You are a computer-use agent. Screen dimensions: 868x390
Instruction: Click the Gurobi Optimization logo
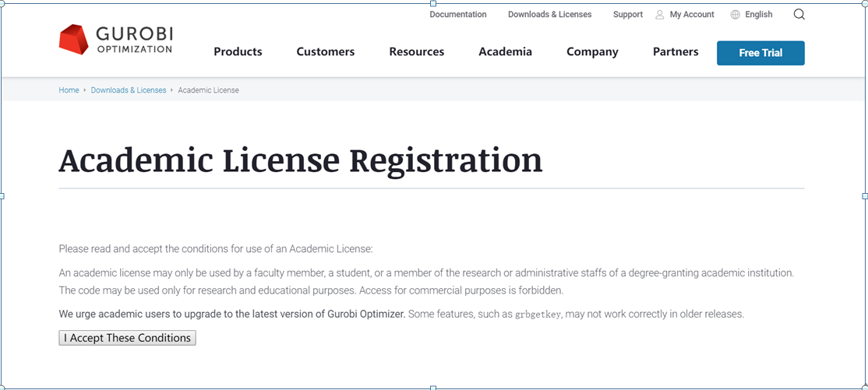point(115,40)
